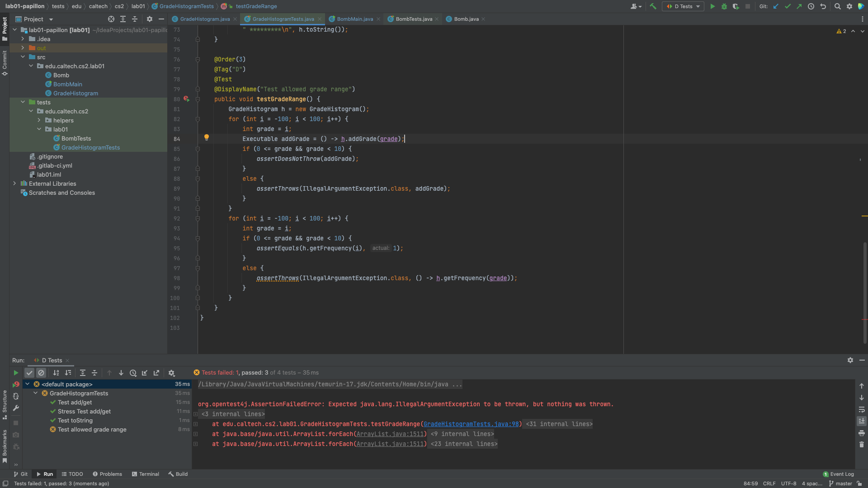The width and height of the screenshot is (868, 488).
Task: Toggle Show Passed tests checkmark button
Action: [29, 373]
